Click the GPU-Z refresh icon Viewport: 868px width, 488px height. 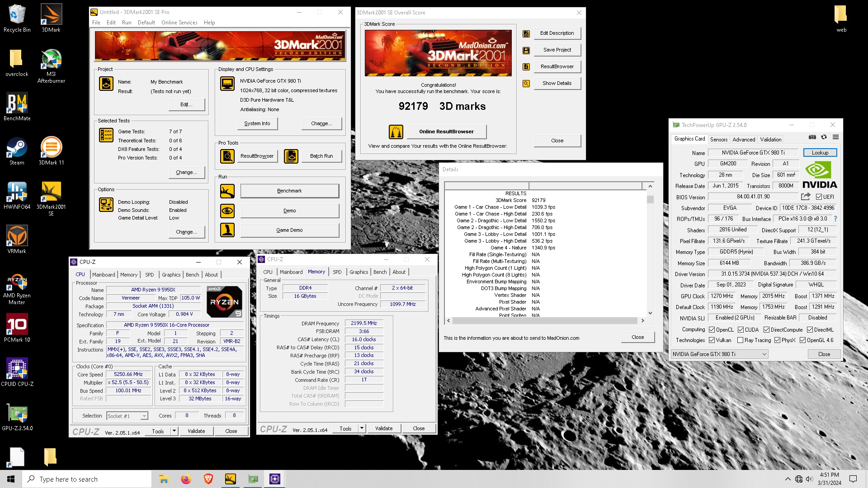point(824,137)
